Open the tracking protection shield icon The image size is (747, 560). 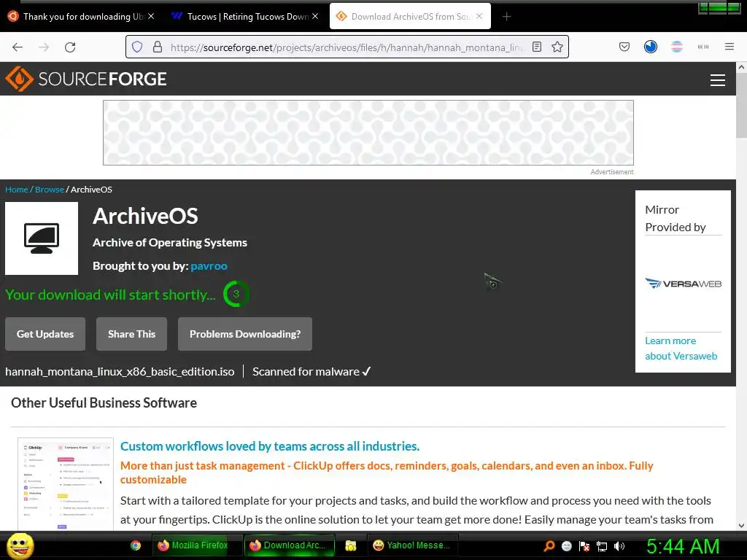tap(137, 47)
